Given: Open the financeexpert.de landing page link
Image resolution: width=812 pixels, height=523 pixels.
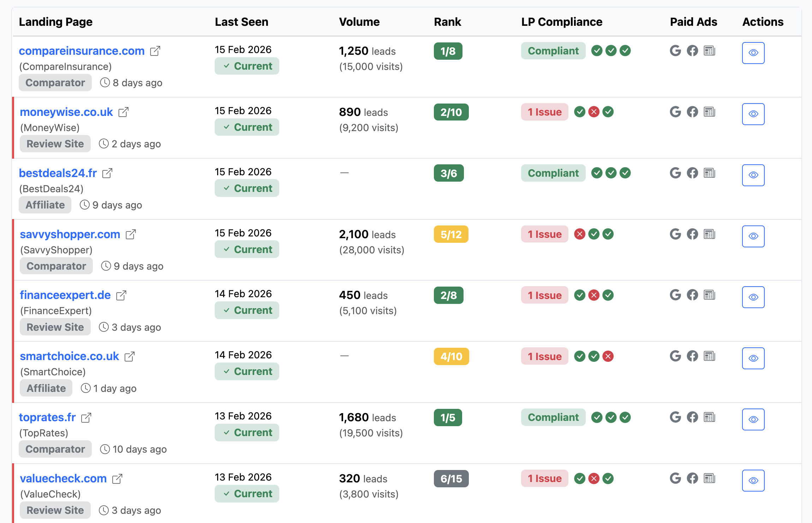Looking at the screenshot, I should pyautogui.click(x=65, y=295).
